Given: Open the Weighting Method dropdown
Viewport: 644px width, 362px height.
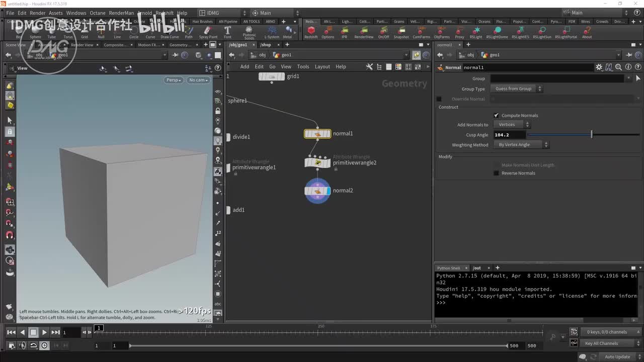Looking at the screenshot, I should [x=521, y=145].
